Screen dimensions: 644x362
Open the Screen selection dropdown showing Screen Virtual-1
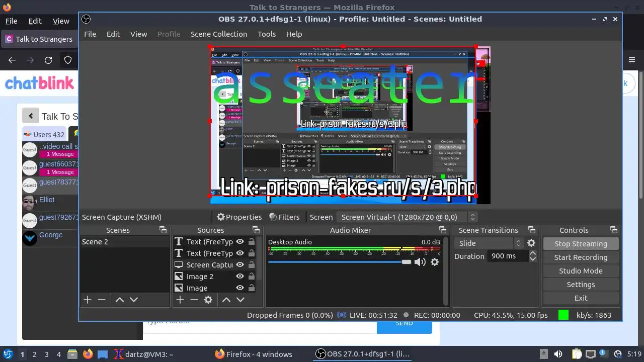407,217
